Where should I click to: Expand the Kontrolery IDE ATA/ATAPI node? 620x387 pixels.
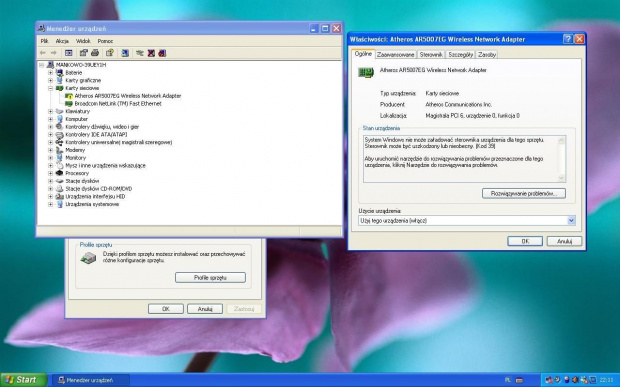[50, 135]
